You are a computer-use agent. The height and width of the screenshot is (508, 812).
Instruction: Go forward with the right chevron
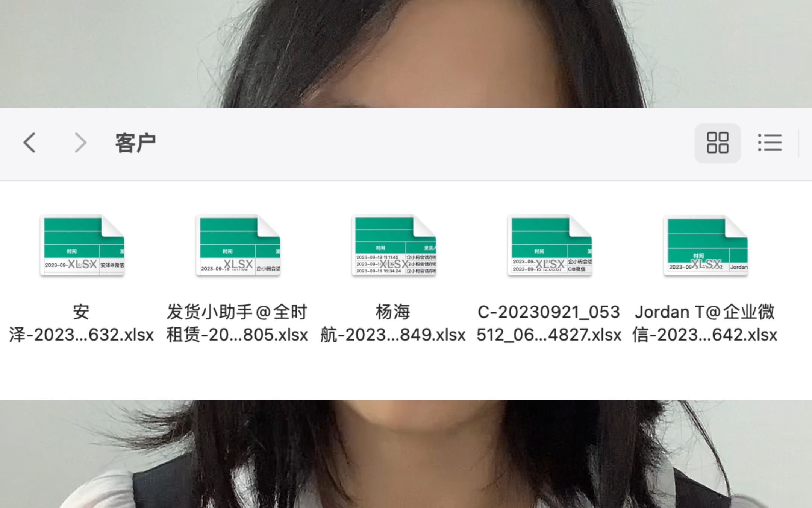click(x=80, y=143)
